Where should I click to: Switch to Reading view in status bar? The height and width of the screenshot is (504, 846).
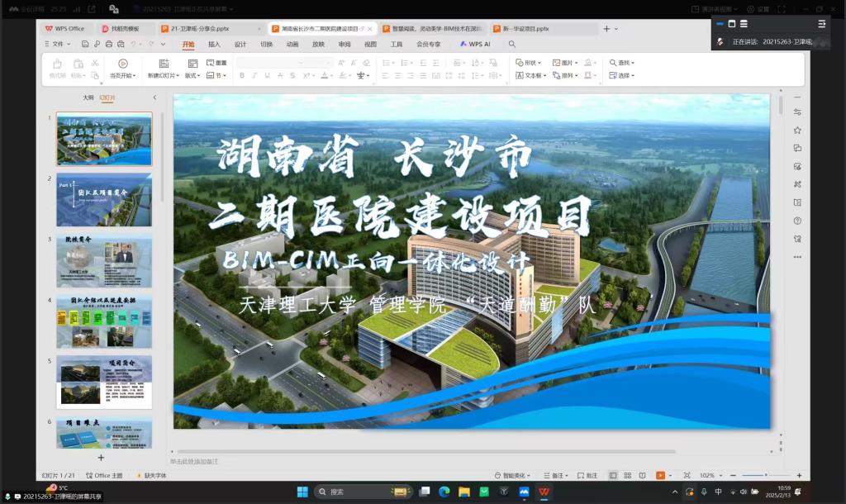click(642, 475)
